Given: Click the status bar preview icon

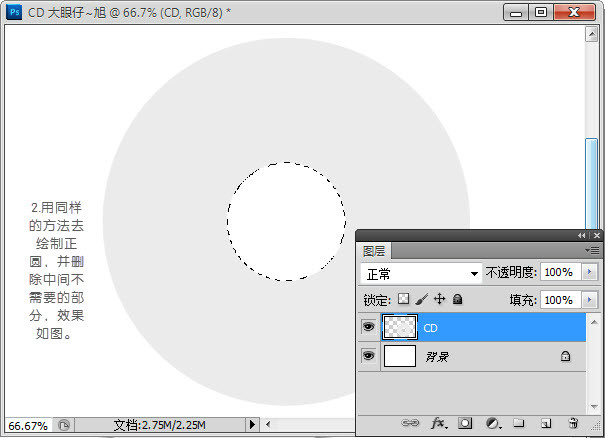Looking at the screenshot, I should point(64,425).
